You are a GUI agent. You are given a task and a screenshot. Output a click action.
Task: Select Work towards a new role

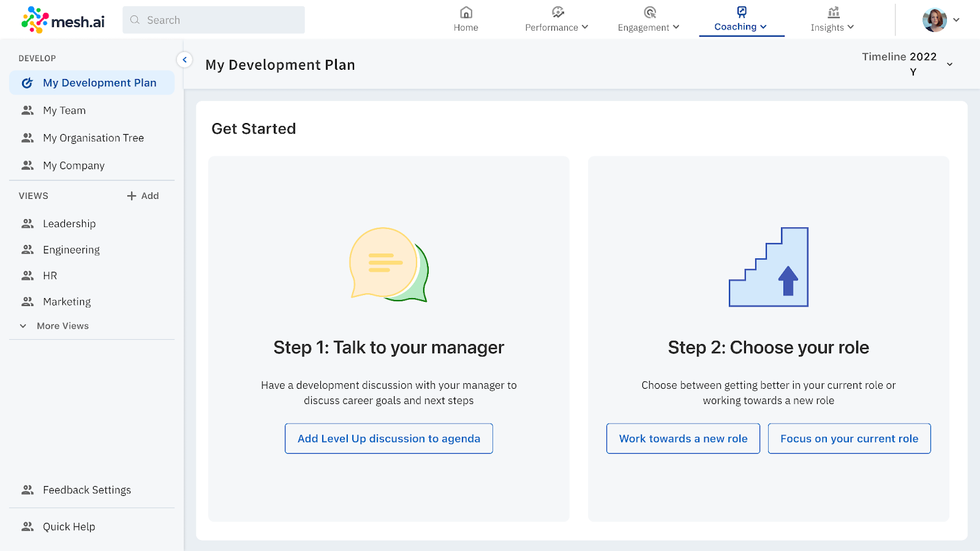[x=682, y=438]
